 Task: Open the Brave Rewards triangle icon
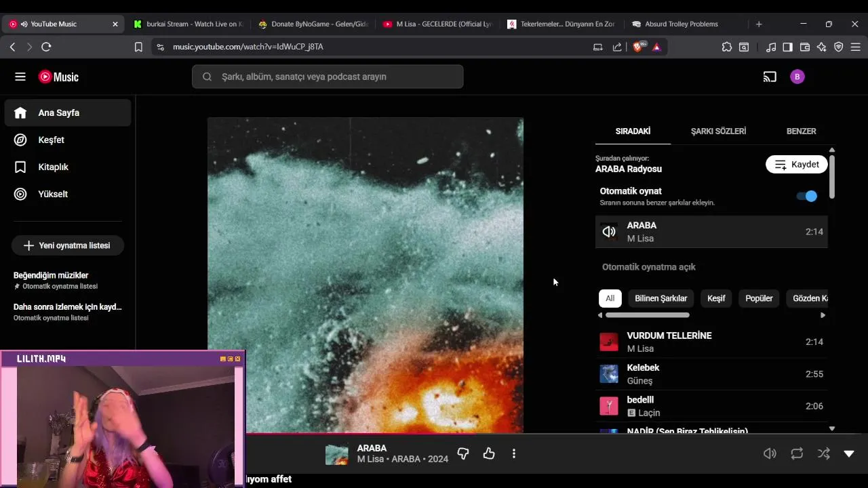pos(656,47)
